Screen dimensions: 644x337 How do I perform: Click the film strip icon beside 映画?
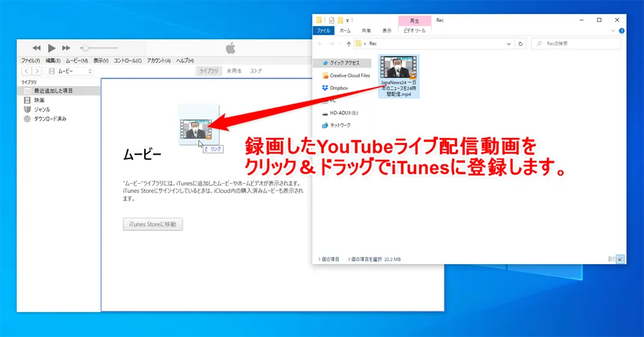coord(27,101)
